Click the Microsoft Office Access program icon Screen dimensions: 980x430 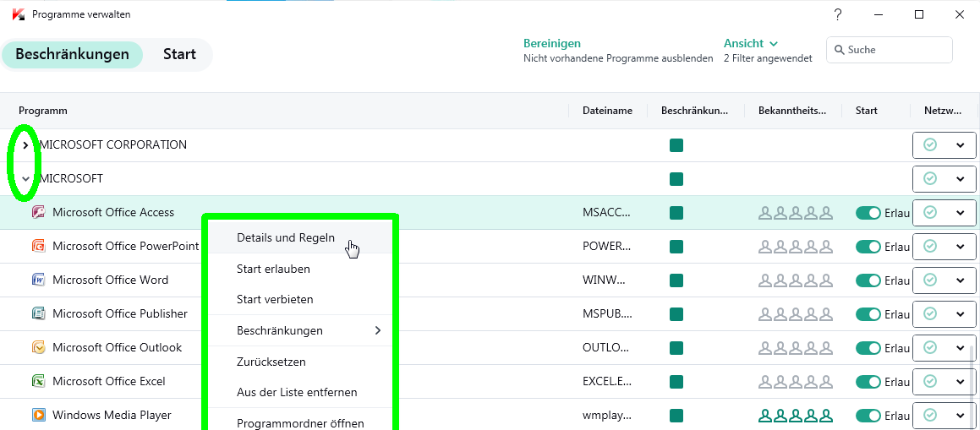[x=38, y=212]
